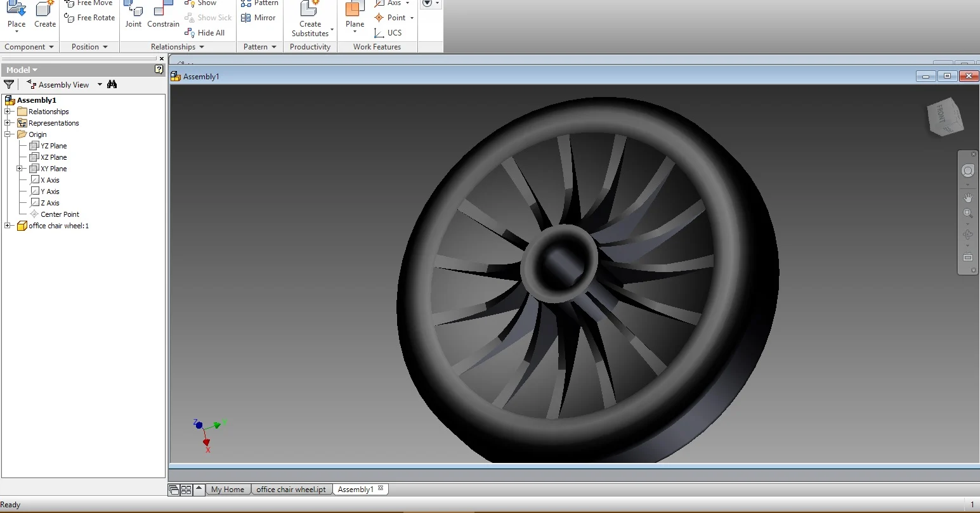Close the navigation bar

tap(974, 154)
